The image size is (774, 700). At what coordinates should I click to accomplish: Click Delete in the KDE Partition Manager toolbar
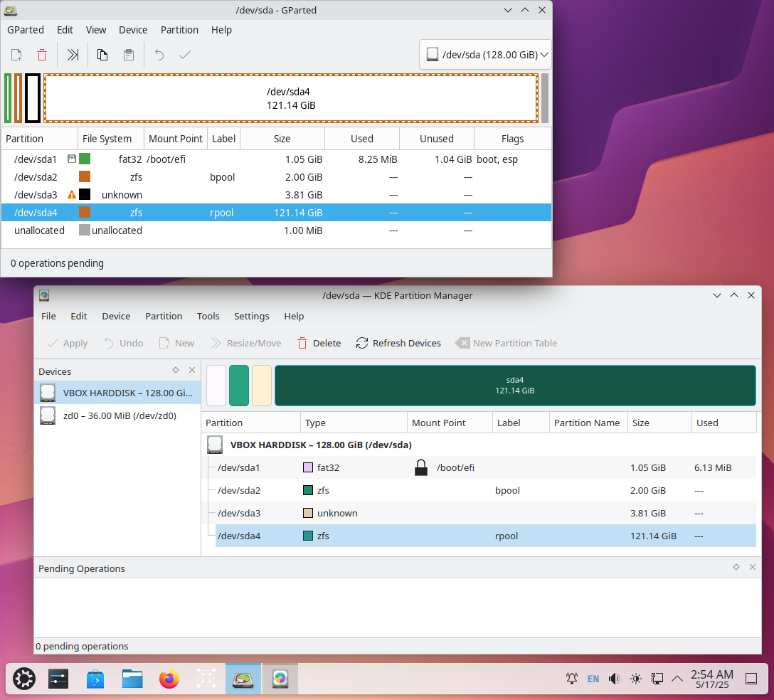319,343
